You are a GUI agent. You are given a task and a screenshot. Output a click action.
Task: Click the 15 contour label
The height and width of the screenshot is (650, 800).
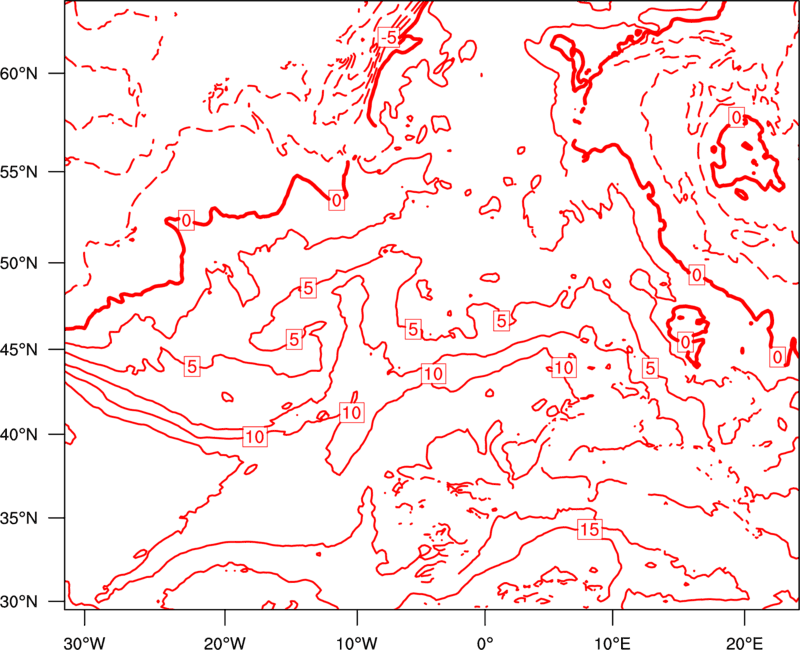click(x=589, y=530)
